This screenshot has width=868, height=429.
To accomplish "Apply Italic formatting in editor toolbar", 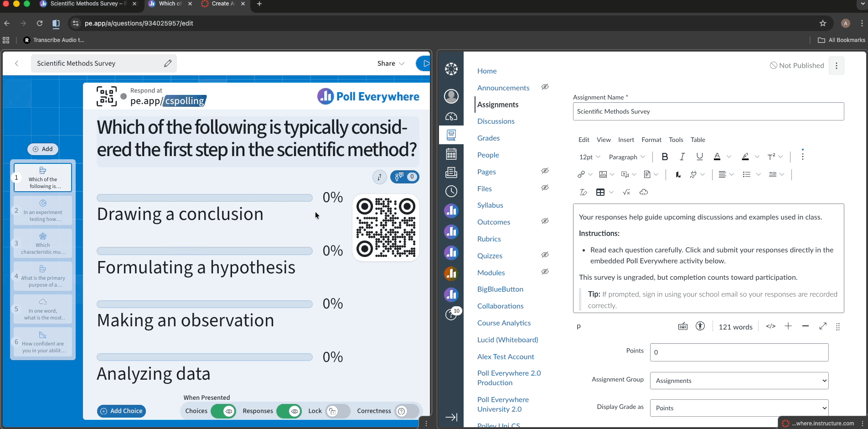I will 682,157.
